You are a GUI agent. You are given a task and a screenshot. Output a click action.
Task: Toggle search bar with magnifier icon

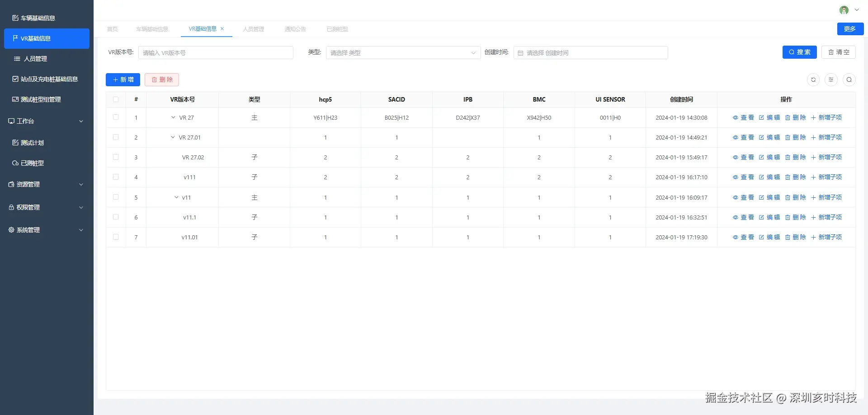pyautogui.click(x=849, y=80)
